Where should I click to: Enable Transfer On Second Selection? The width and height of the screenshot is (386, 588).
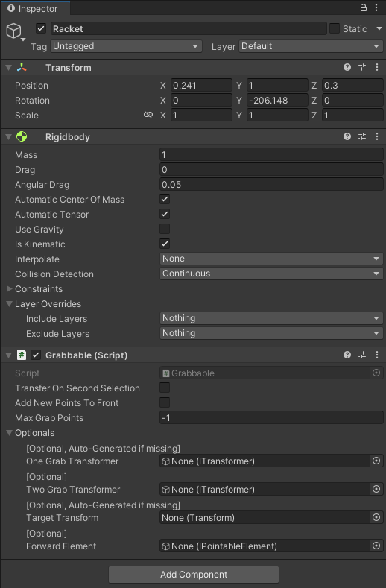tap(165, 388)
